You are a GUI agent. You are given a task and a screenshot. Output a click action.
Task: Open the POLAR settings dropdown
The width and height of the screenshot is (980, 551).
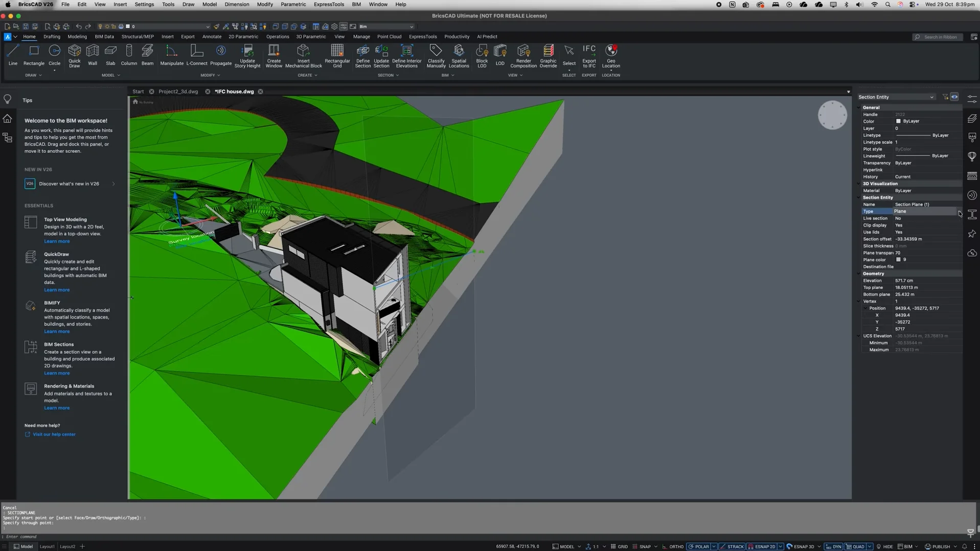[x=714, y=546]
